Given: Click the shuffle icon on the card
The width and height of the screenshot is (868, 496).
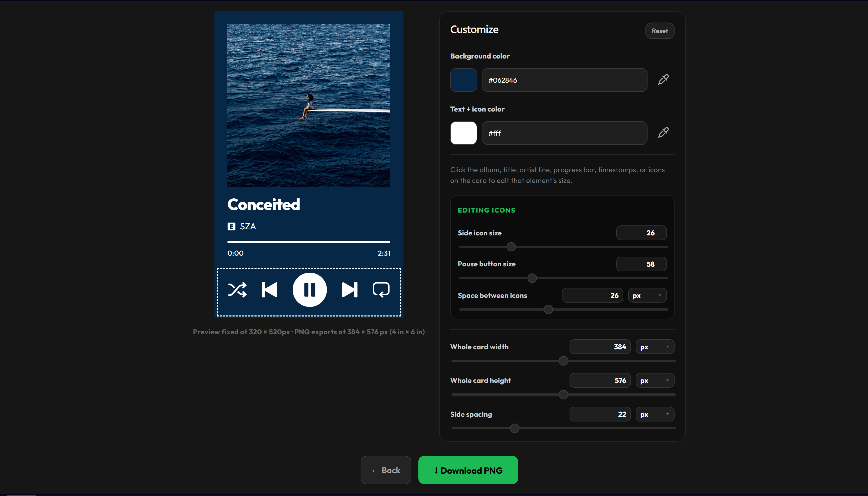Looking at the screenshot, I should click(x=237, y=290).
